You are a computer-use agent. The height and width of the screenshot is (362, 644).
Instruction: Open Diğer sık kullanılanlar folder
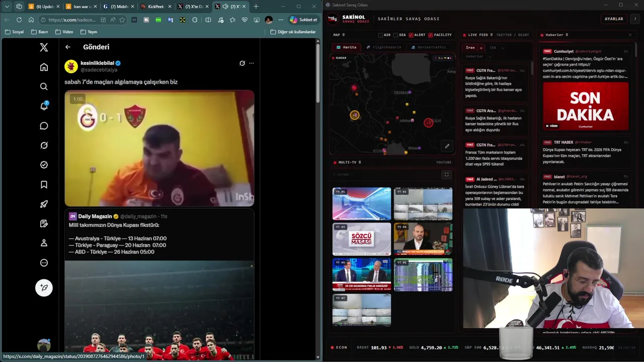(293, 32)
